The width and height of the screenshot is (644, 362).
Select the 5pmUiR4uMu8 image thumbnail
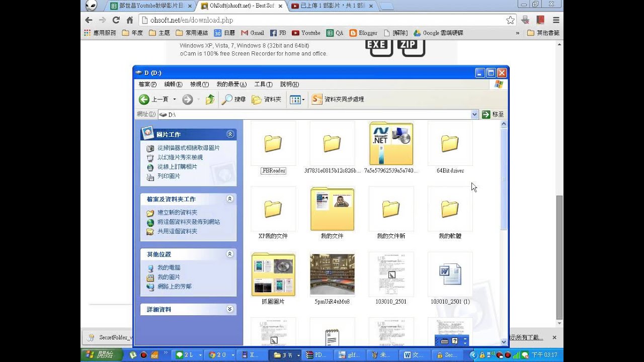click(332, 275)
